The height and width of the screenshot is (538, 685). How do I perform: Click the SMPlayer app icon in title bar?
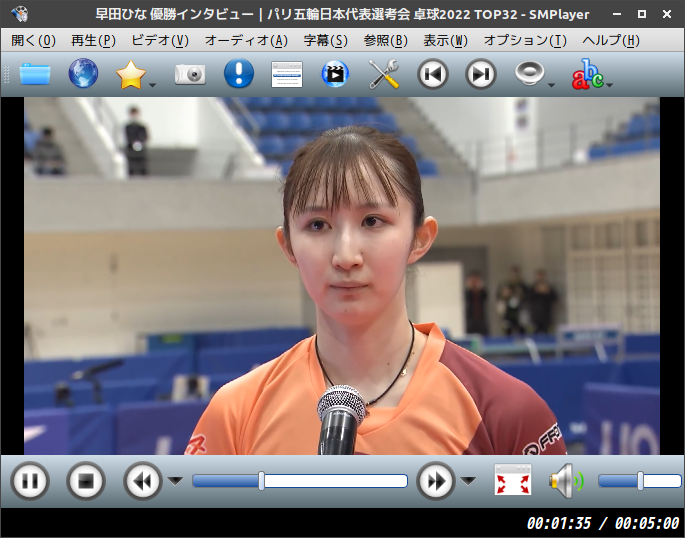pyautogui.click(x=20, y=14)
